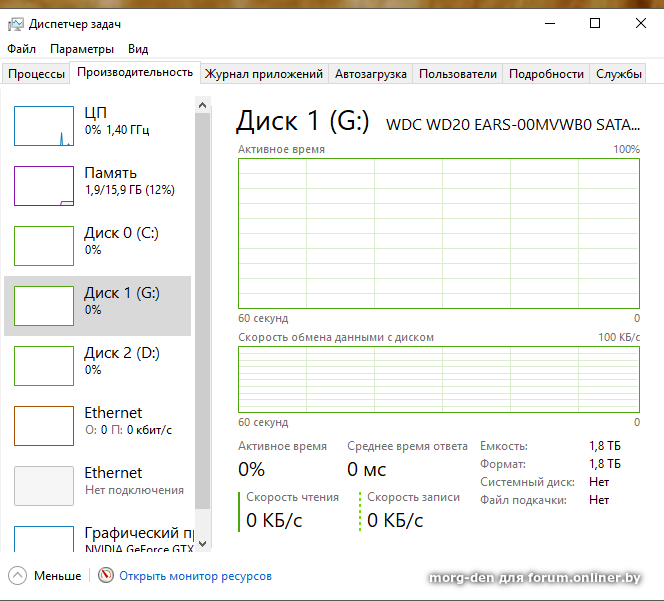
Task: Open the Подробности tab
Action: coord(546,74)
